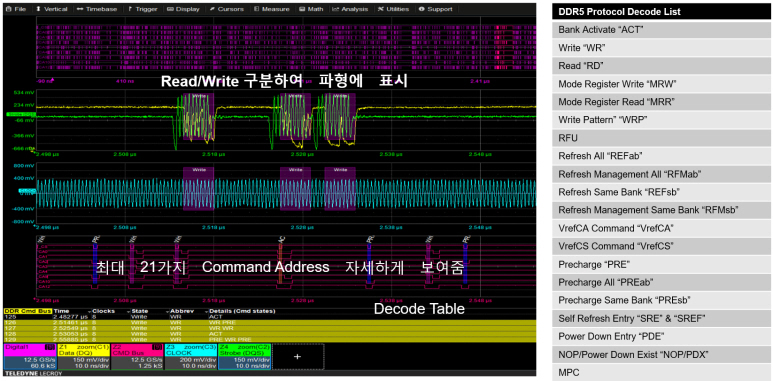Select decode table row 126 with WR PRE
Screen dimensions: 773x381
click(x=269, y=322)
